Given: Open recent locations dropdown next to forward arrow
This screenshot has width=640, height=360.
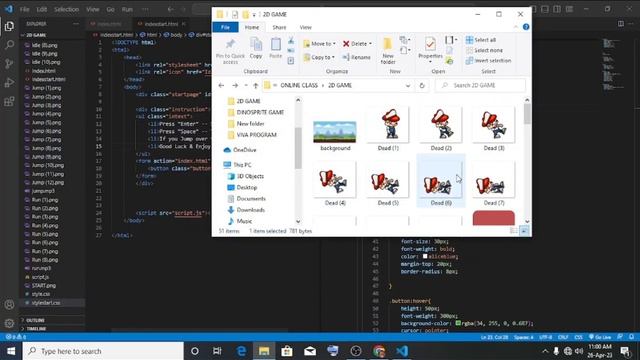Looking at the screenshot, I should tap(246, 85).
